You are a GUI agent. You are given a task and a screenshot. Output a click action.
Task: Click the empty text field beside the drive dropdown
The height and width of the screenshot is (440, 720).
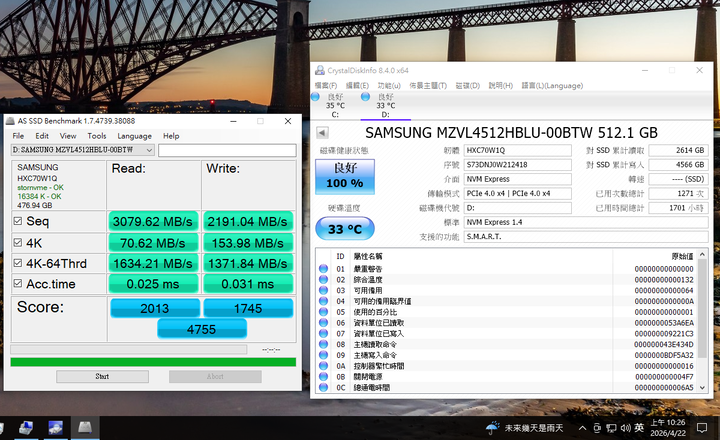(x=227, y=150)
